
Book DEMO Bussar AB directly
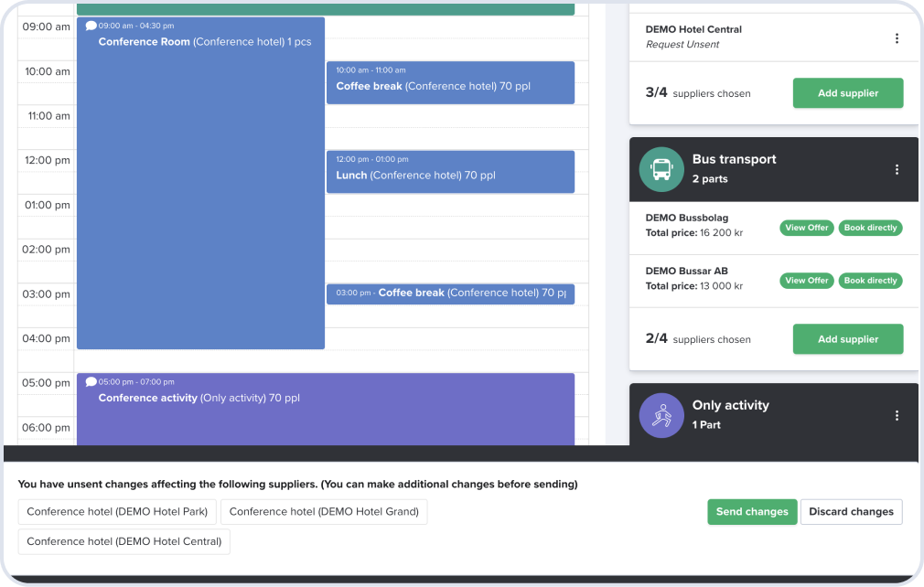coord(870,281)
